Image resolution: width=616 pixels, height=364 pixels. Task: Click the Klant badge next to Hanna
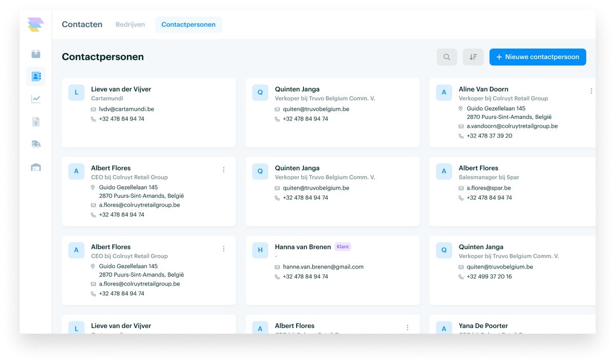point(343,247)
